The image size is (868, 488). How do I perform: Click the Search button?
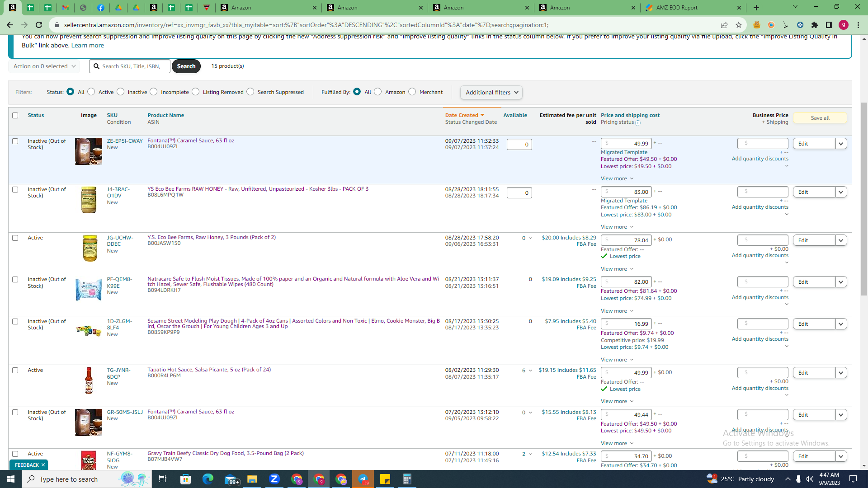pyautogui.click(x=186, y=66)
